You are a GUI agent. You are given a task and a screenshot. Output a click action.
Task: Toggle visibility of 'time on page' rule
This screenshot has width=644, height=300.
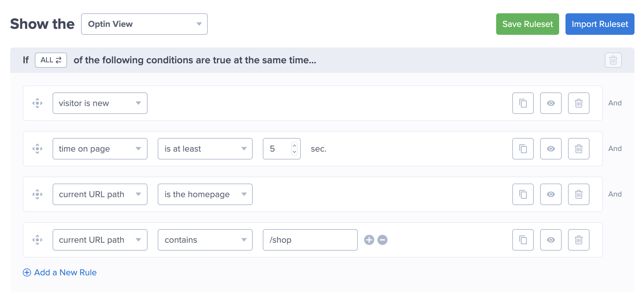[551, 149]
